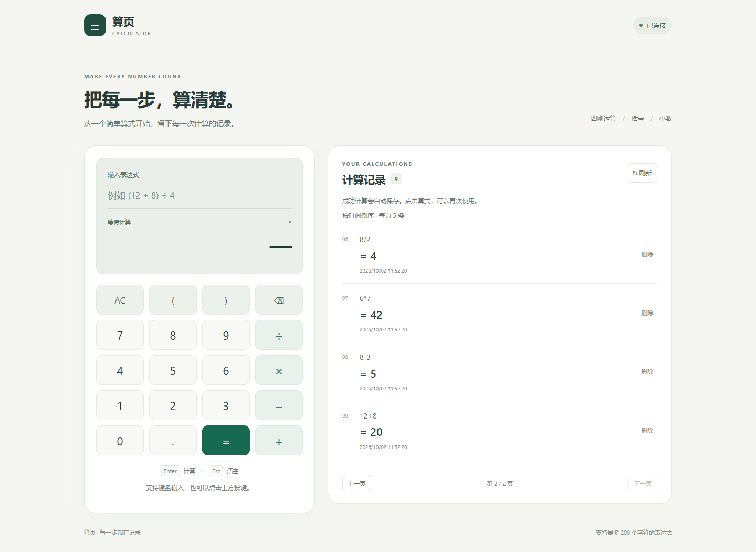Click the 小数 feature label

click(x=666, y=119)
